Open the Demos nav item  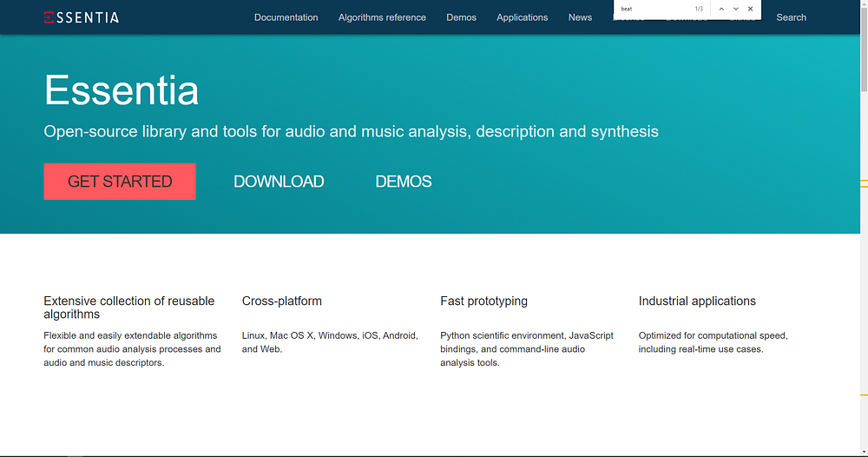click(x=461, y=17)
